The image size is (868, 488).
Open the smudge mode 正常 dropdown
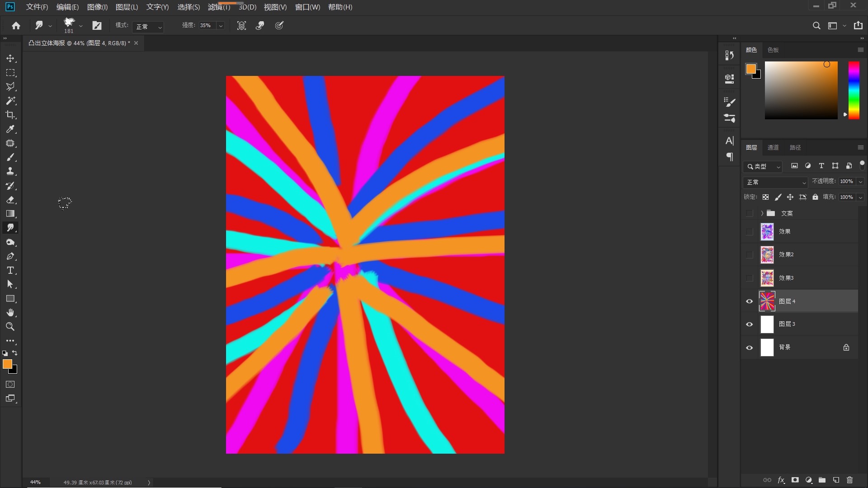coord(148,27)
